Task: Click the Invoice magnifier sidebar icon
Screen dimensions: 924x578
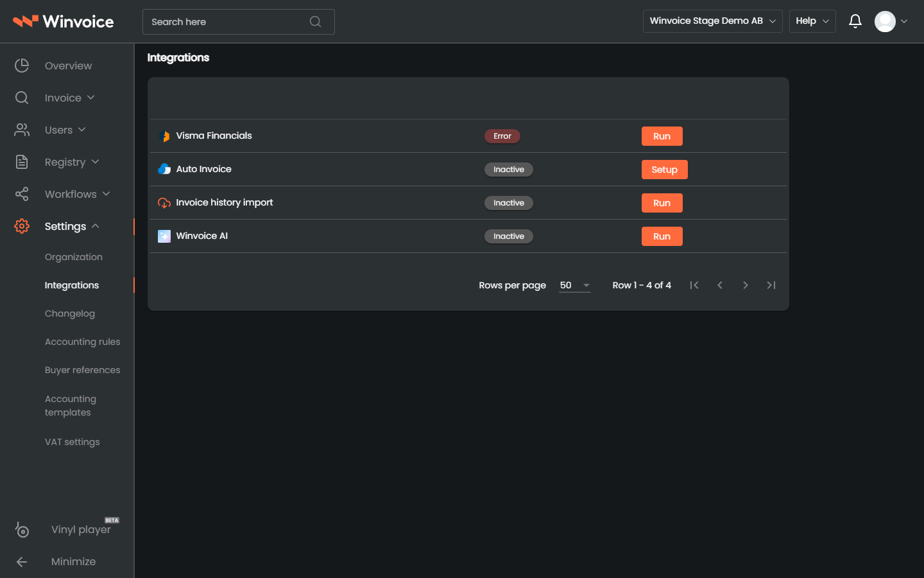Action: 22,98
